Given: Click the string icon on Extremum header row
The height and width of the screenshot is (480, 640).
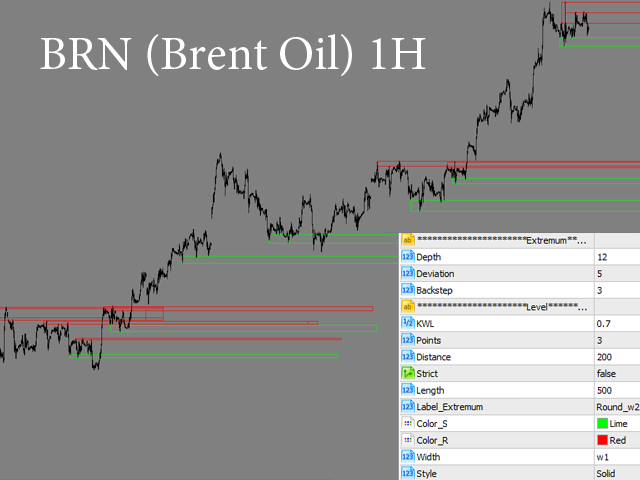Looking at the screenshot, I should [x=407, y=240].
